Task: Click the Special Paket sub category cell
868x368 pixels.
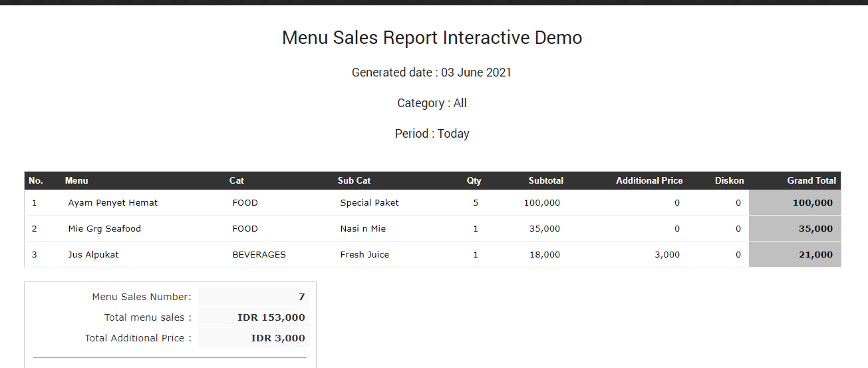Action: [369, 203]
